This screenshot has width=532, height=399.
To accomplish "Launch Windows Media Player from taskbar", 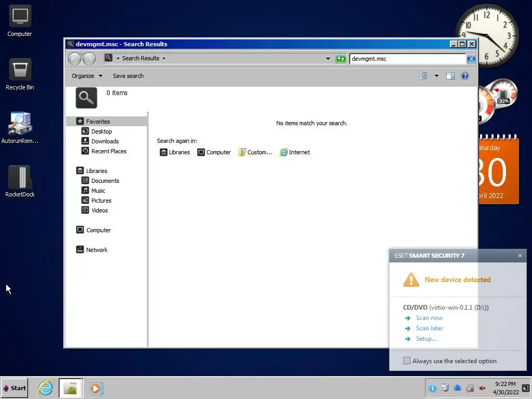I will click(x=96, y=388).
